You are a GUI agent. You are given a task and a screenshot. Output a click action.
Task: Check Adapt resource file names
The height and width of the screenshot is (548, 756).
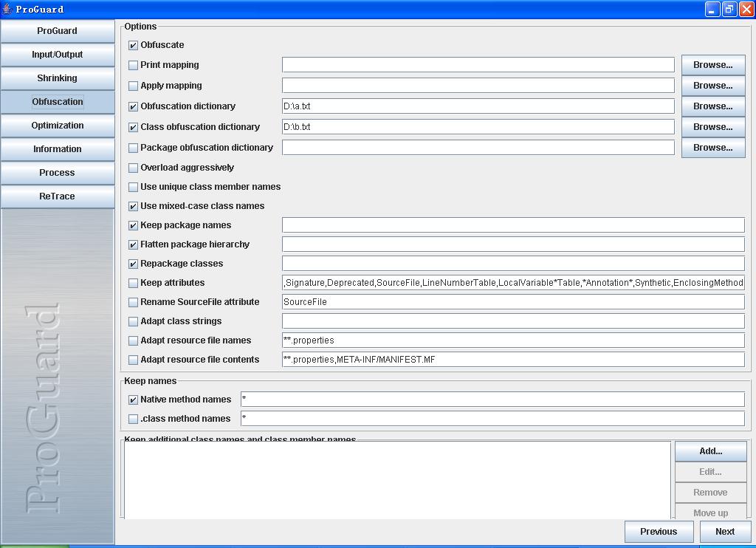(133, 341)
